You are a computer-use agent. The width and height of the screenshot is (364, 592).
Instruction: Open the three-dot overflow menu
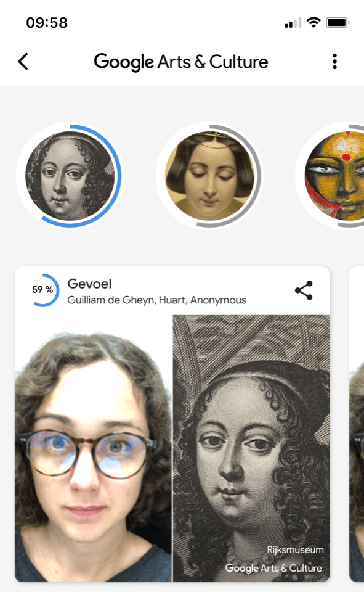[334, 62]
